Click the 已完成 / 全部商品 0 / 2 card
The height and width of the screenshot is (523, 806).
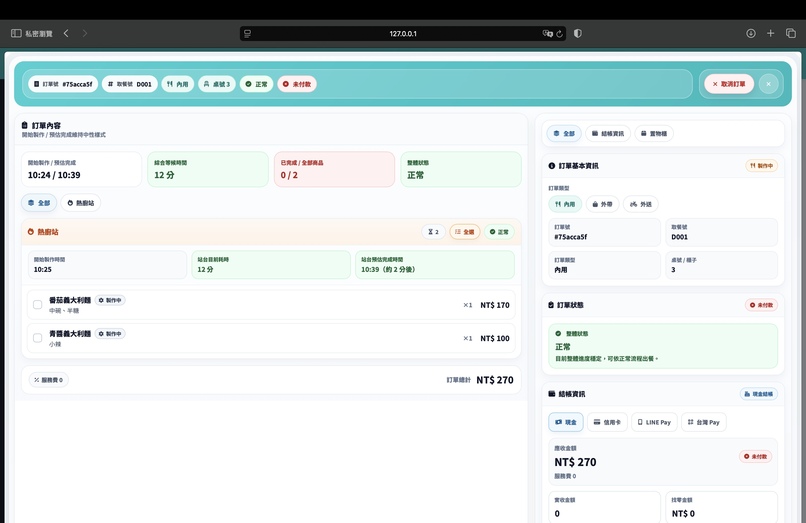coord(334,169)
